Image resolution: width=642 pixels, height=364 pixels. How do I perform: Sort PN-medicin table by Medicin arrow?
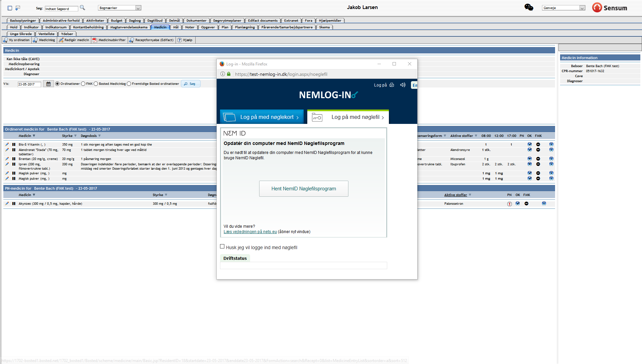tap(34, 195)
